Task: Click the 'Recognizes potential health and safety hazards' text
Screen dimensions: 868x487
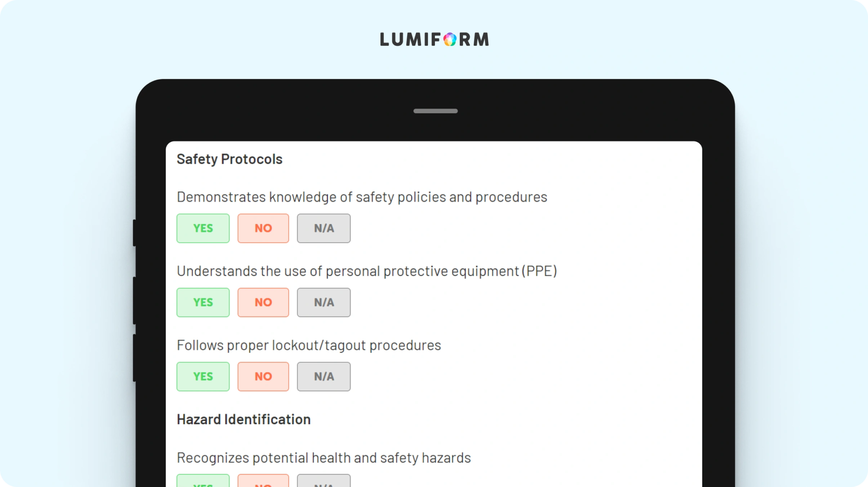Action: (324, 458)
